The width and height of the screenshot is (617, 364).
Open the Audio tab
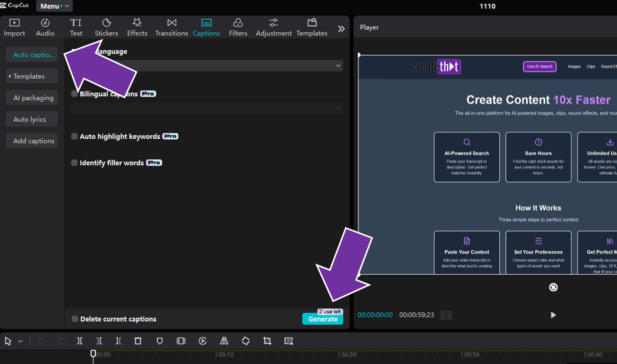(x=45, y=28)
